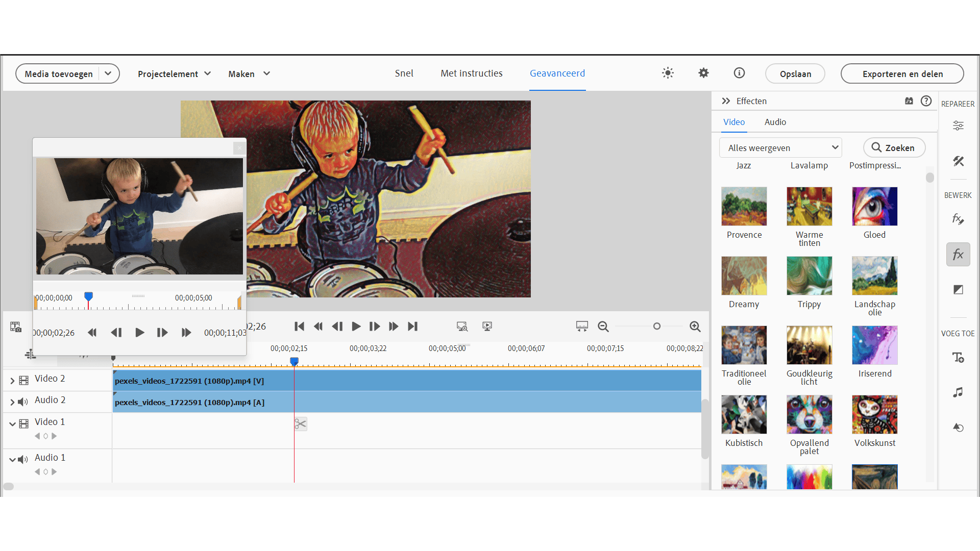
Task: Open the Projectelement dropdown menu
Action: 174,74
